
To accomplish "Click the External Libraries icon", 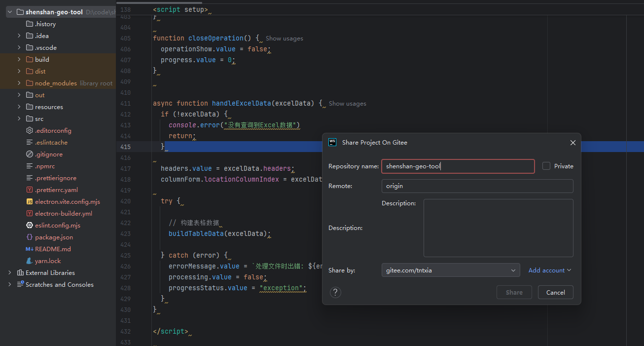I will [20, 273].
